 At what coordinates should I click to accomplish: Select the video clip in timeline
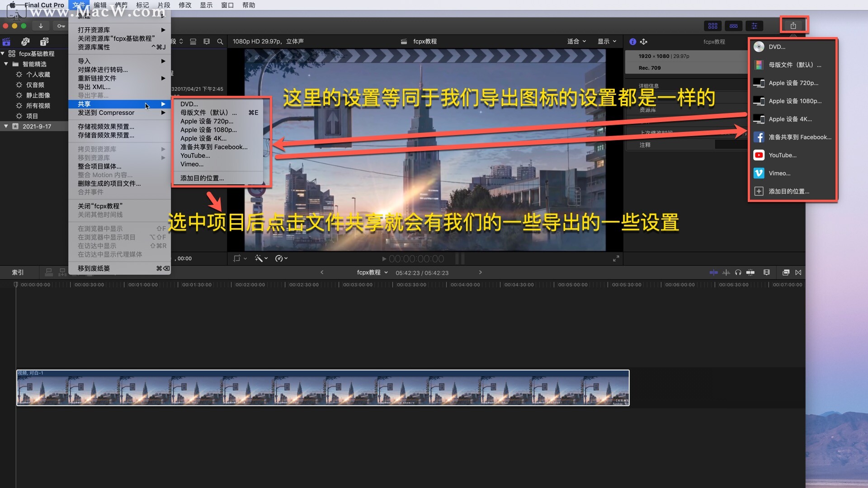pyautogui.click(x=323, y=388)
